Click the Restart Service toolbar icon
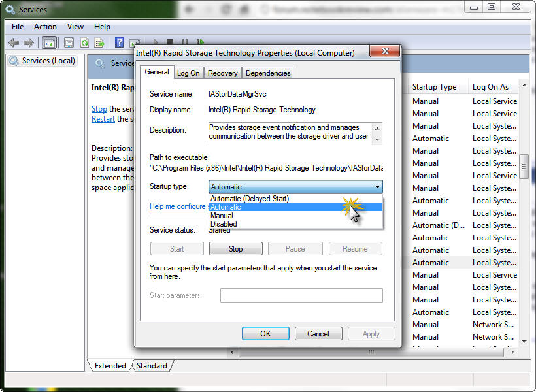Viewport: 536px width, 392px height. tap(200, 42)
